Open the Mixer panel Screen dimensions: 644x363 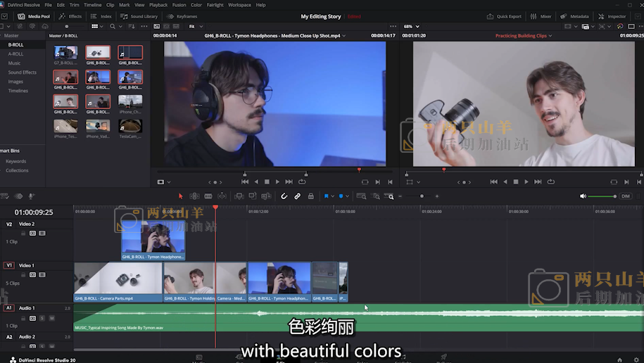point(541,16)
